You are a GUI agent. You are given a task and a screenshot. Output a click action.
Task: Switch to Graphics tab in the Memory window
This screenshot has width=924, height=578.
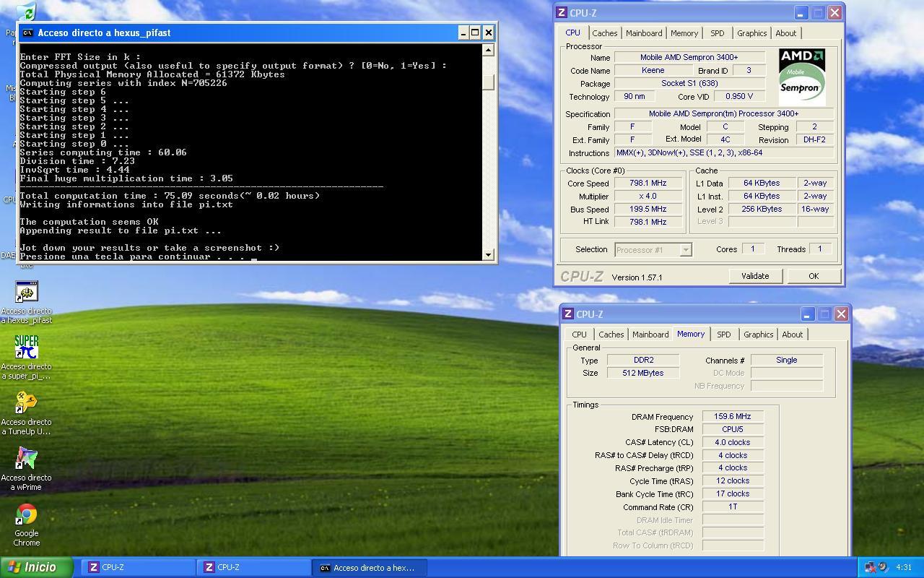758,335
